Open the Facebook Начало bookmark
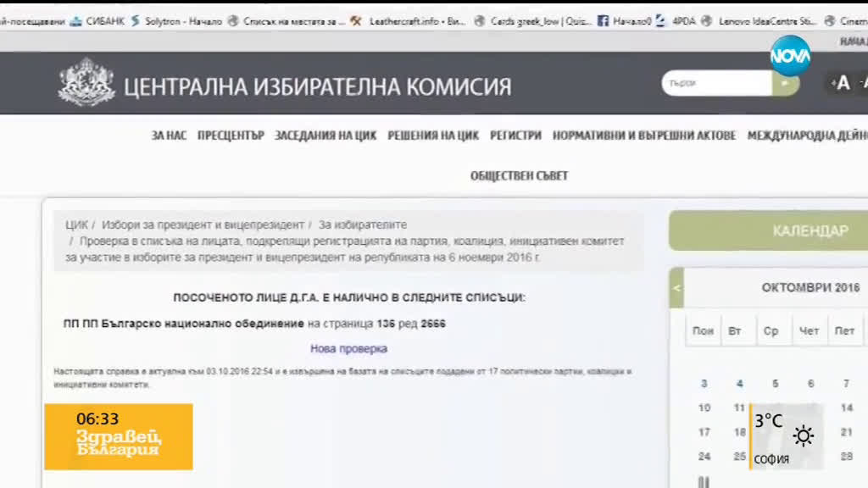 coord(625,21)
